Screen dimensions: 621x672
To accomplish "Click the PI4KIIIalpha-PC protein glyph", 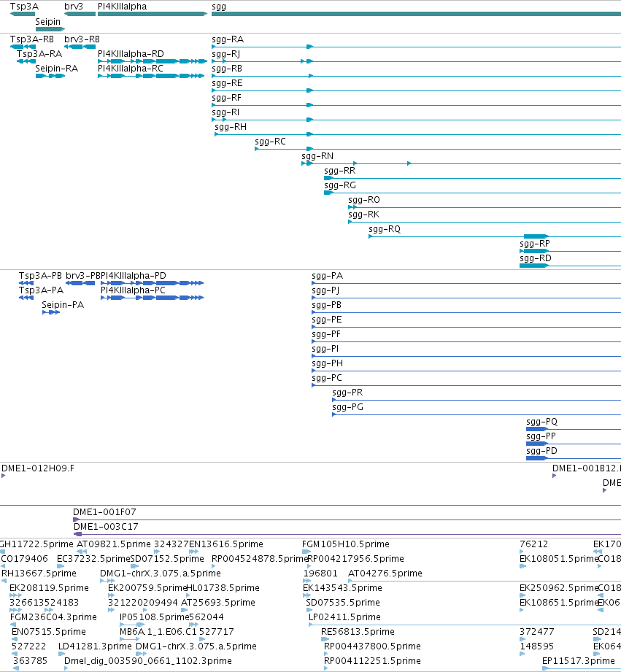I will point(152,298).
